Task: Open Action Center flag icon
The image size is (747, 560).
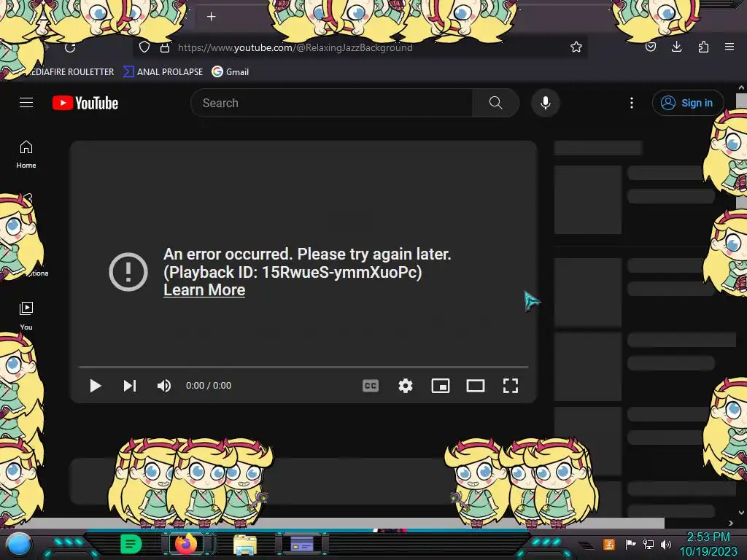Action: [630, 544]
